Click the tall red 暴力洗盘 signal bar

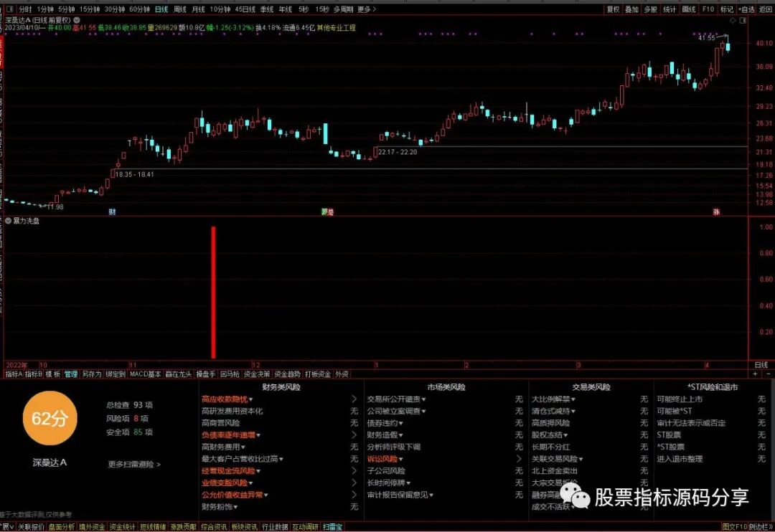[214, 293]
